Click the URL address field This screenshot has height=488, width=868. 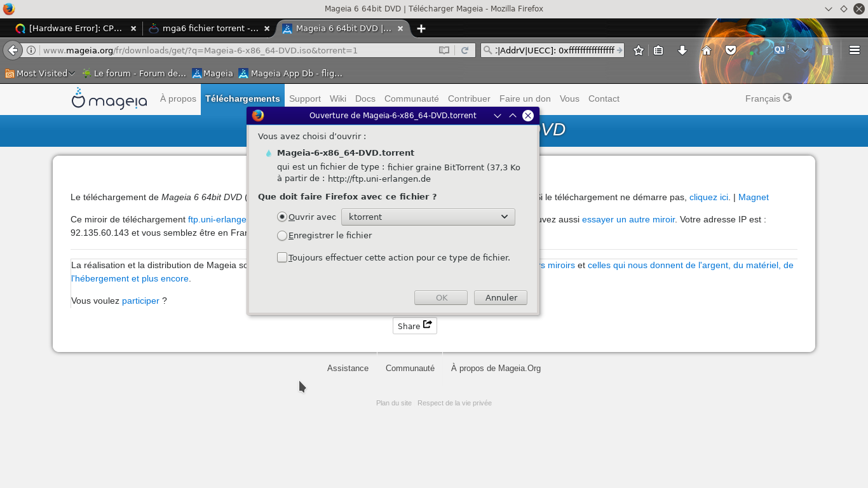click(x=238, y=50)
